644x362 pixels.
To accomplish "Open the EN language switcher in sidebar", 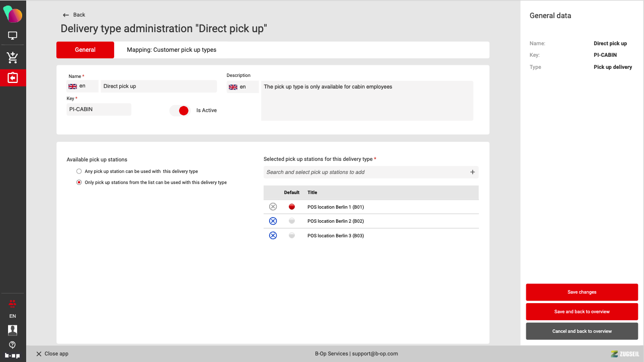I will coord(13,316).
